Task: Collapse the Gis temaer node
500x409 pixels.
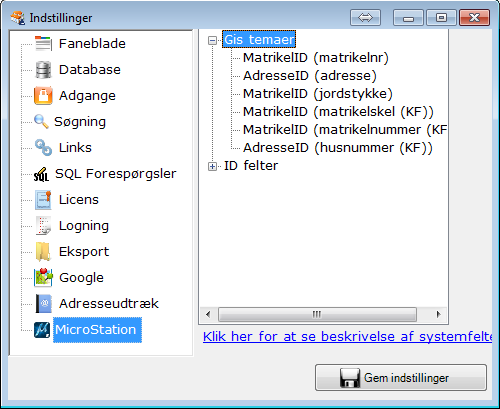Action: (x=212, y=40)
